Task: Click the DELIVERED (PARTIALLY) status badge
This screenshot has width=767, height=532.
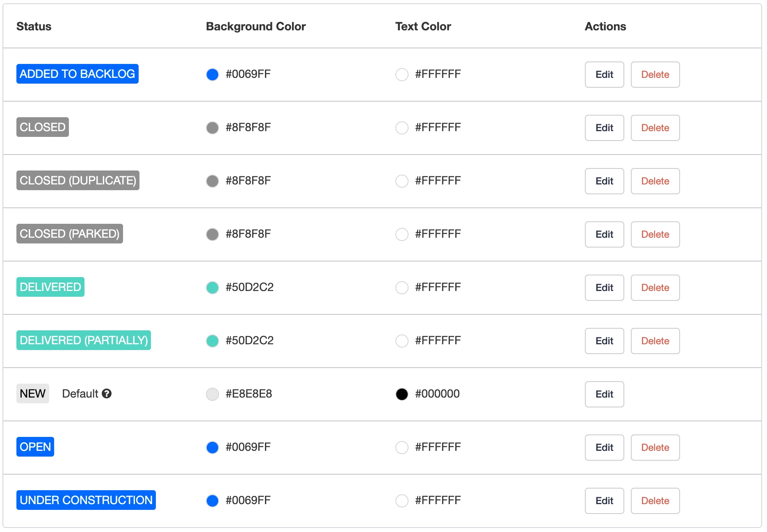Action: (x=83, y=340)
